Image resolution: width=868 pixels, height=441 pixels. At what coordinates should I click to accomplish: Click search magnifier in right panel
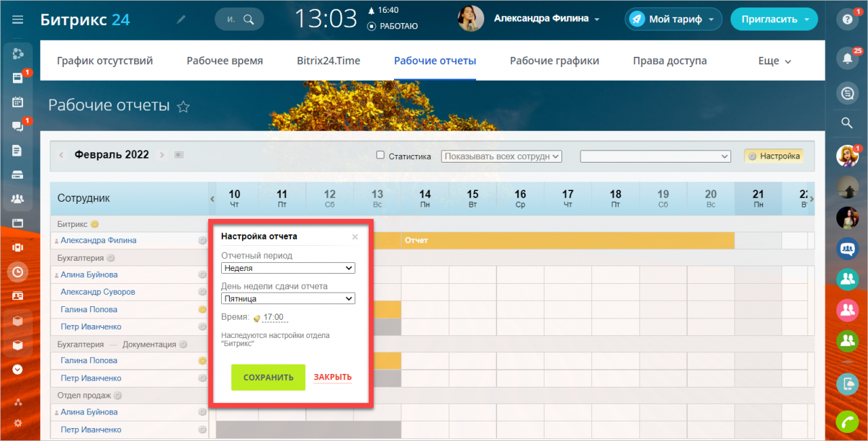tap(847, 123)
